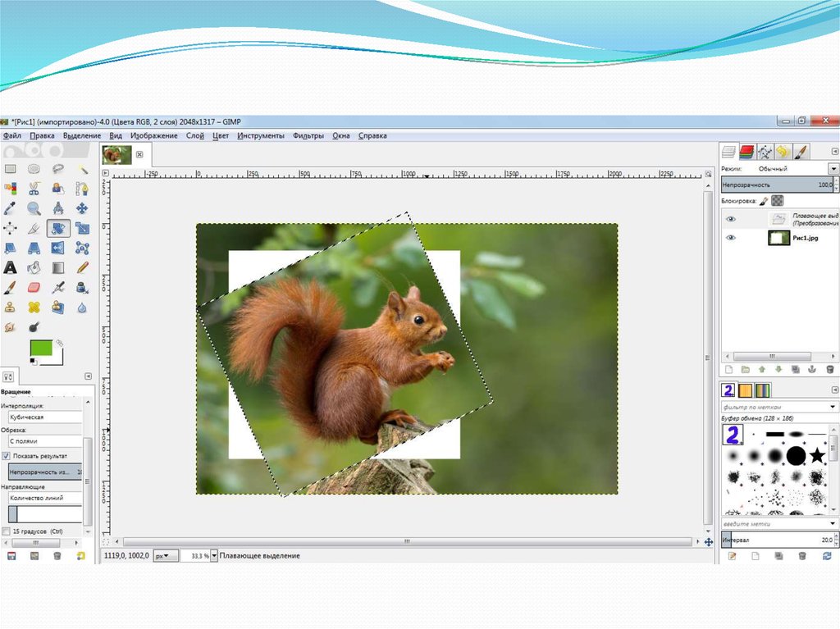Image resolution: width=840 pixels, height=629 pixels.
Task: Select the Text tool in toolbox
Action: pos(10,267)
